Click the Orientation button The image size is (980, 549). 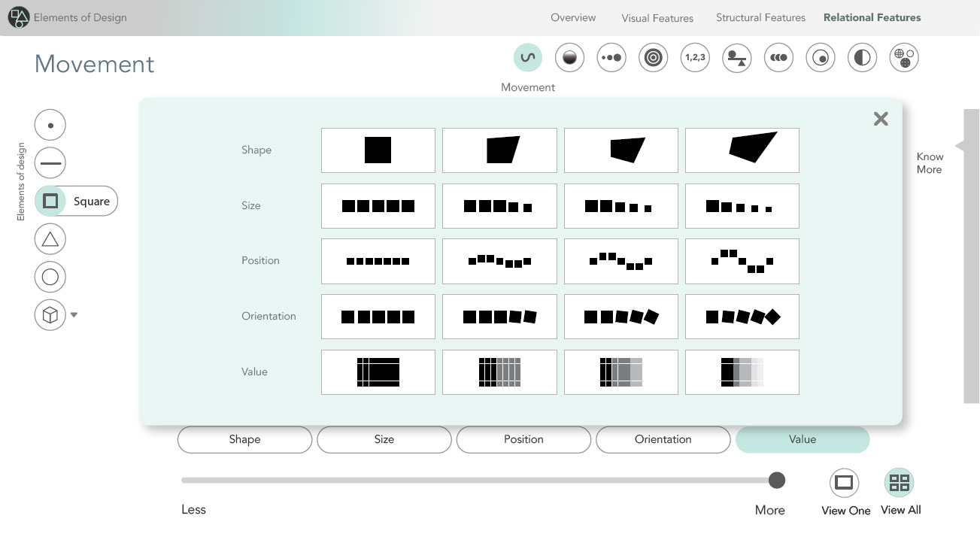(x=663, y=440)
